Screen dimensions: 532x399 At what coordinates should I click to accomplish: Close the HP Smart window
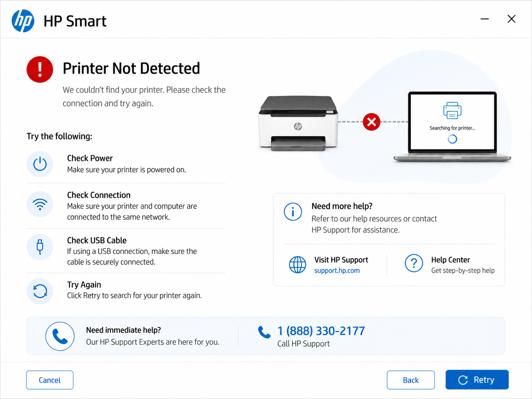point(511,19)
